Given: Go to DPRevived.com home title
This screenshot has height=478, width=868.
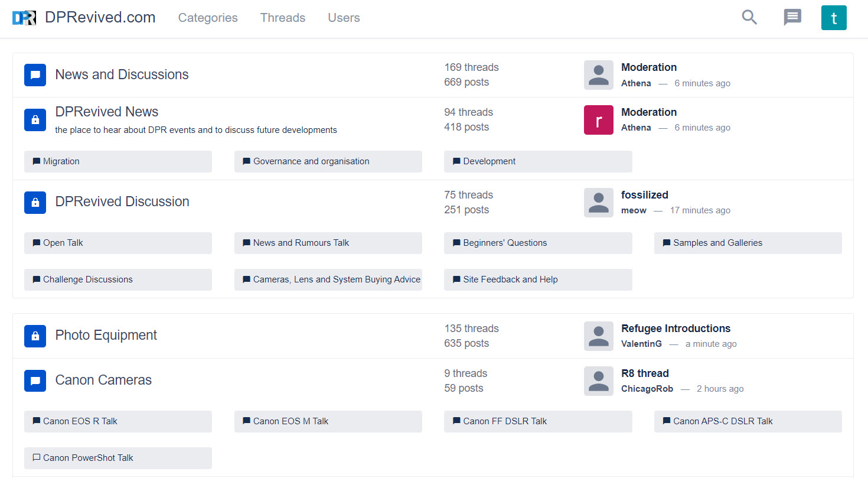Looking at the screenshot, I should pyautogui.click(x=100, y=18).
